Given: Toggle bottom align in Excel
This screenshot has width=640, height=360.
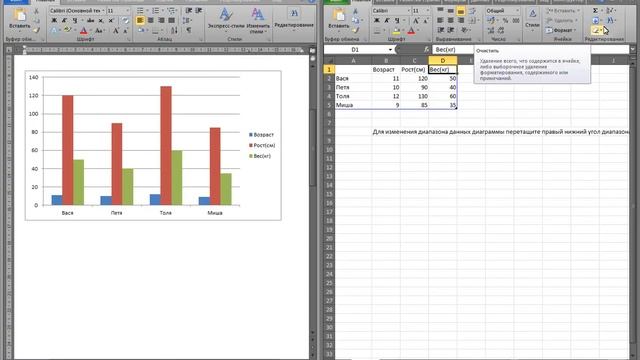Looking at the screenshot, I should (460, 11).
